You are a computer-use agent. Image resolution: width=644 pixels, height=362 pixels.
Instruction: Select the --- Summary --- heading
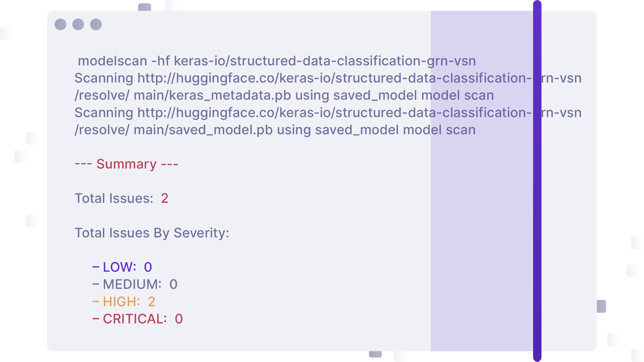[126, 164]
